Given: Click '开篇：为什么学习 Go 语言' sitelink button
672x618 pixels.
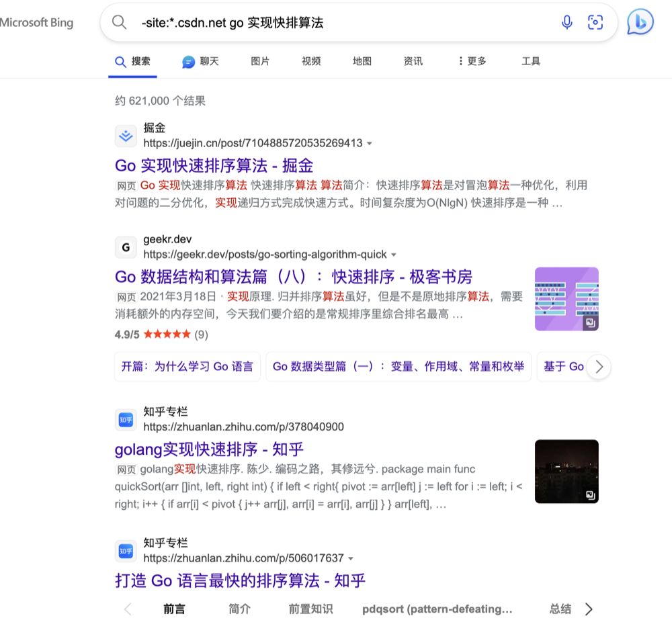Looking at the screenshot, I should 187,367.
